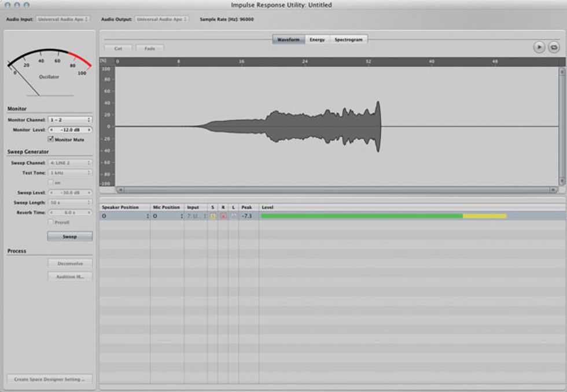This screenshot has width=567, height=392.
Task: Click the yellow portion of Level meter
Action: [485, 216]
